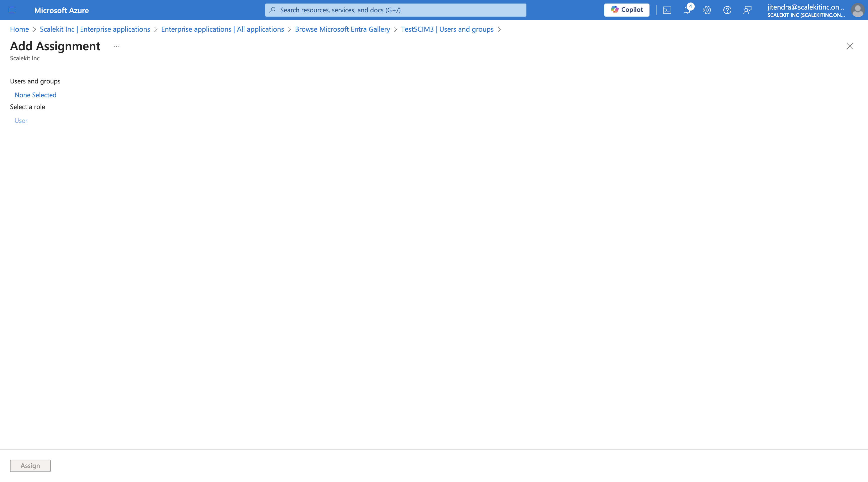
Task: Click the search magnifier icon
Action: [272, 10]
